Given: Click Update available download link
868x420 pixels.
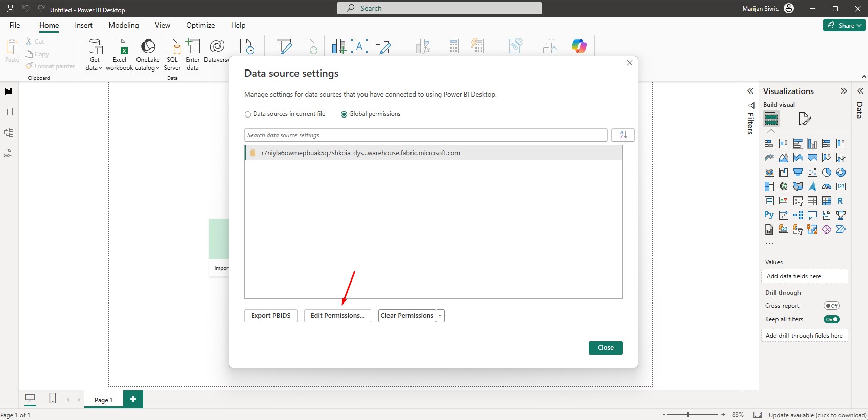Looking at the screenshot, I should [x=817, y=415].
